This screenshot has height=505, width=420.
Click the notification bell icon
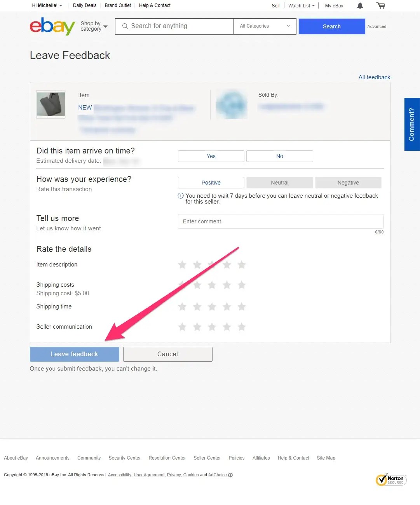point(360,5)
